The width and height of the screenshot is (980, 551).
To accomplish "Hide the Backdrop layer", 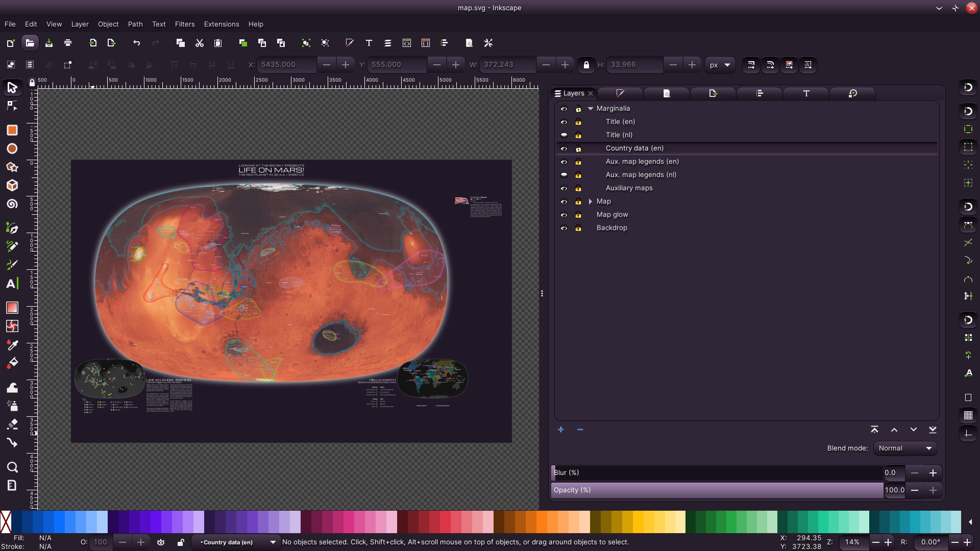I will click(564, 228).
